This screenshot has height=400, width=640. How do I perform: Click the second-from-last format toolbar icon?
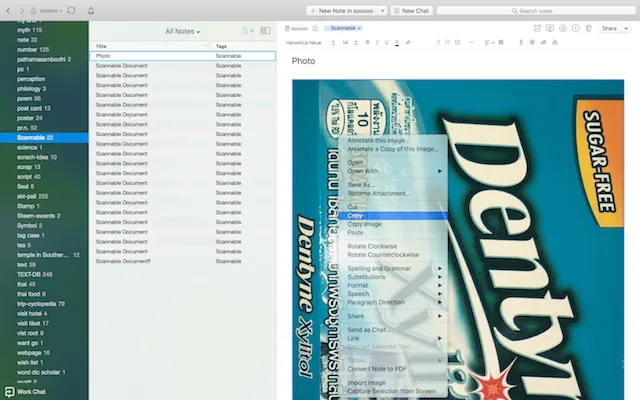pyautogui.click(x=543, y=42)
